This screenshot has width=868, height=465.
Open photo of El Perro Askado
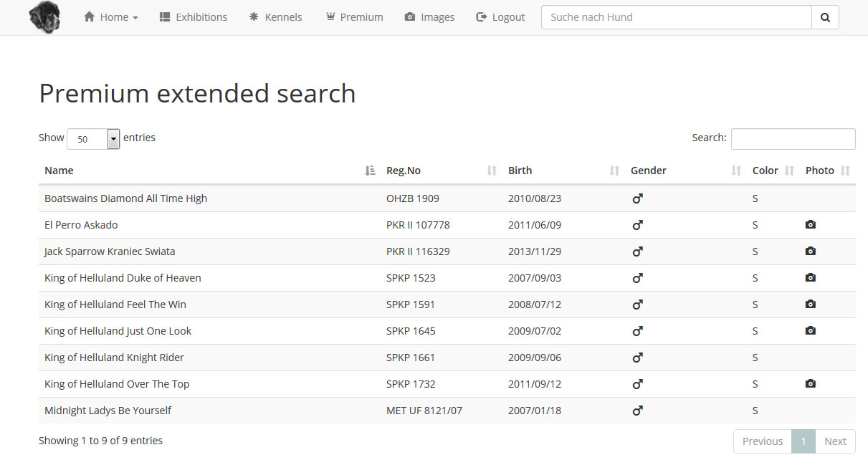pyautogui.click(x=811, y=225)
